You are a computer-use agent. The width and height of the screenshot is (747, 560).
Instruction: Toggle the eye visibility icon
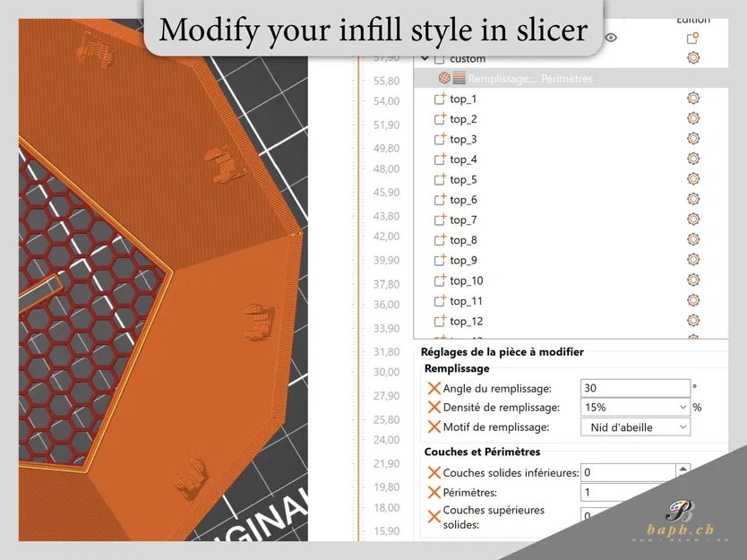[x=611, y=38]
